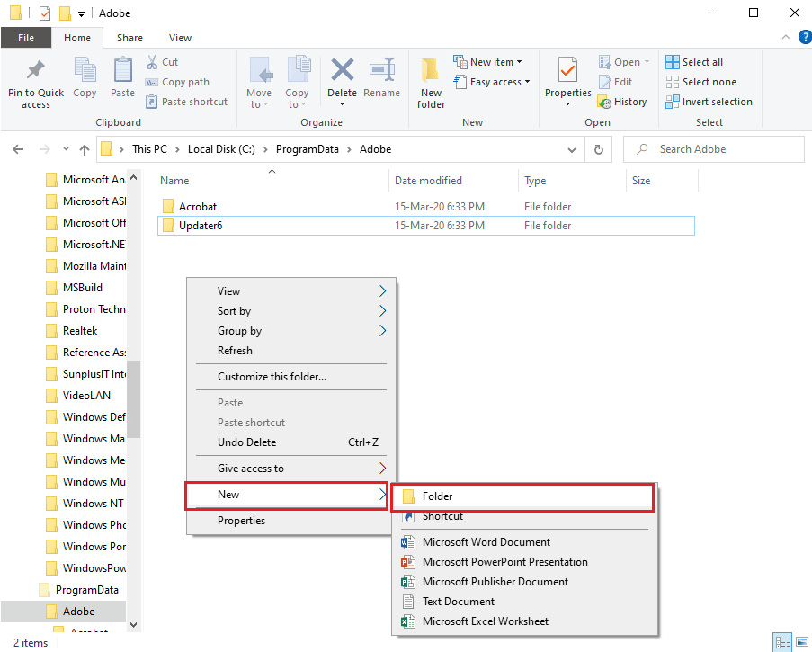This screenshot has height=652, width=812.
Task: Select the Acrobat folder row
Action: click(425, 207)
